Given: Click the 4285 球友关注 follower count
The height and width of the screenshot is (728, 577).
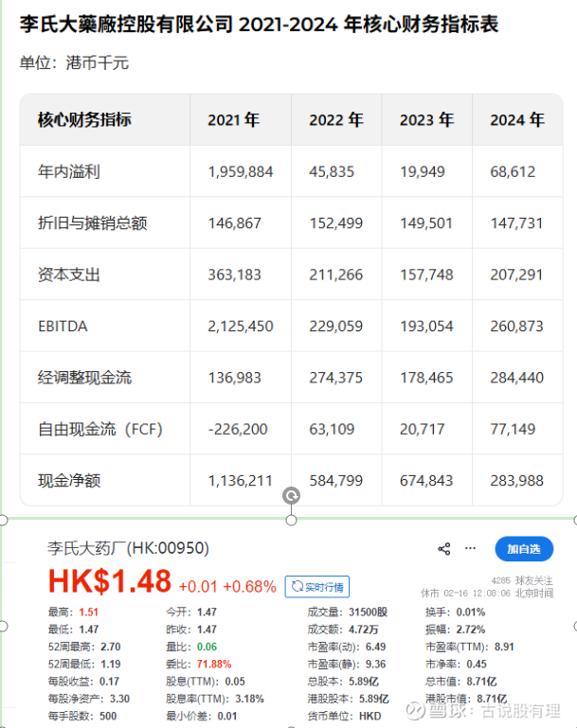Looking at the screenshot, I should 522,580.
